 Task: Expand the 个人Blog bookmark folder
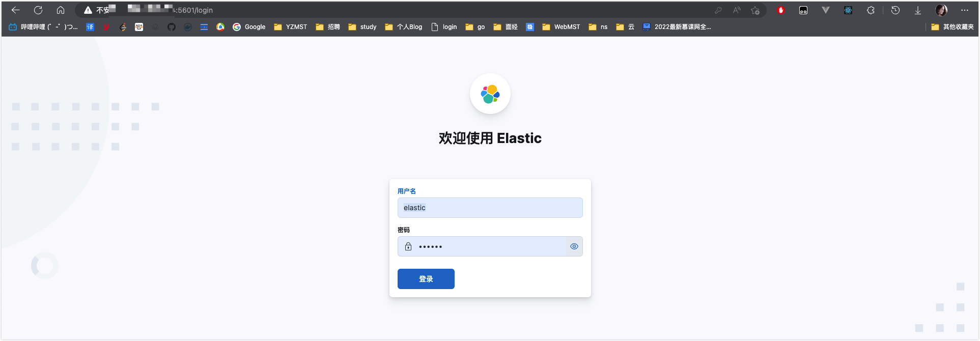pos(404,27)
